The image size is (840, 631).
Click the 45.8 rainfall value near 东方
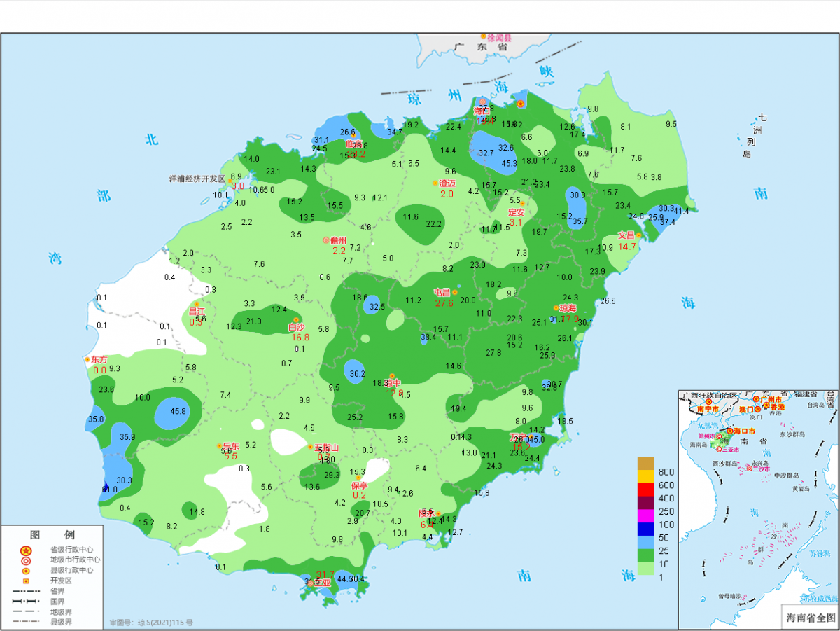[x=178, y=412]
